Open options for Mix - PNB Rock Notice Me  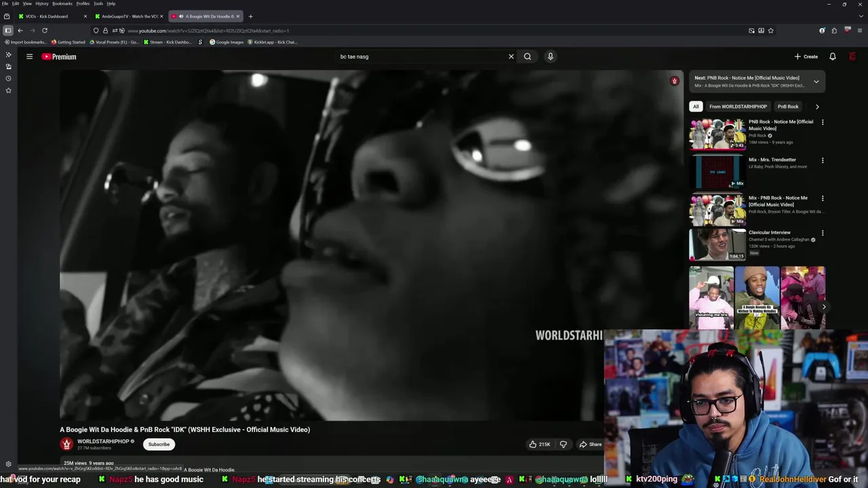click(823, 199)
